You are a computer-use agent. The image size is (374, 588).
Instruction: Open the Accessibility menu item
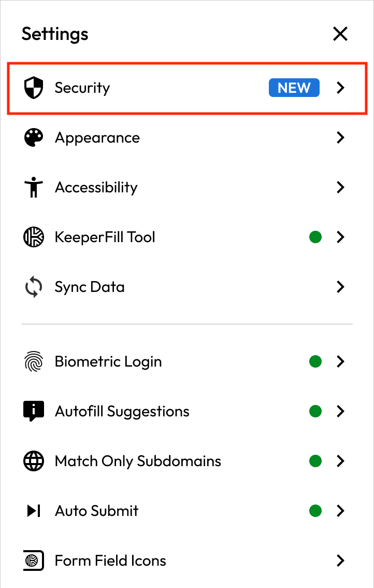click(x=96, y=187)
